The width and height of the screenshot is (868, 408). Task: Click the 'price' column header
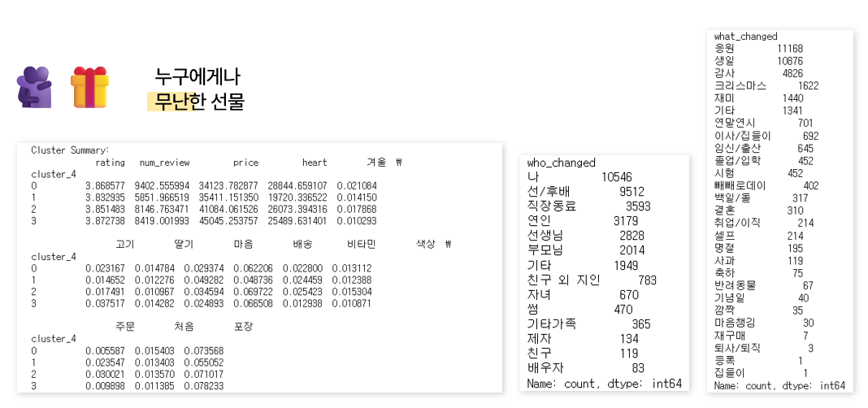click(245, 163)
